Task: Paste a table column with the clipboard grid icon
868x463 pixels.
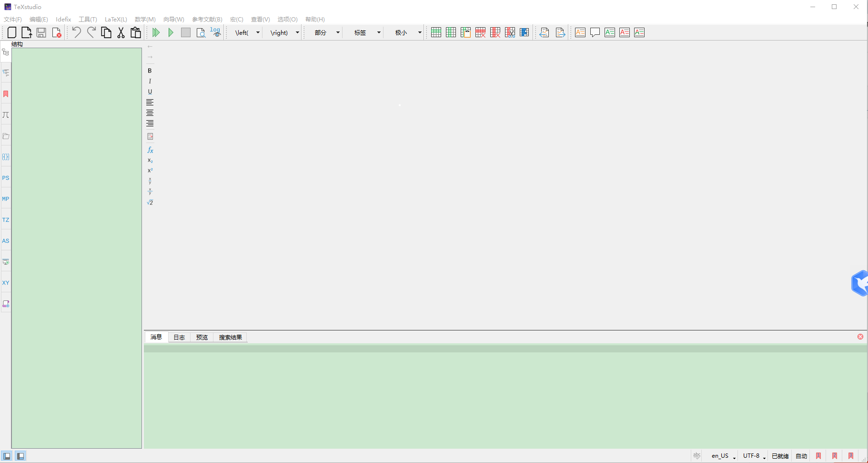Action: (465, 32)
